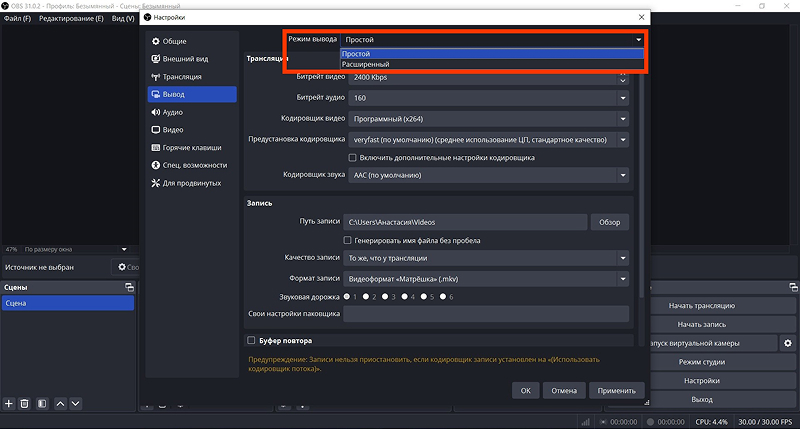Pop out the Controls dock icon
Image resolution: width=800 pixels, height=429 pixels.
(x=793, y=287)
